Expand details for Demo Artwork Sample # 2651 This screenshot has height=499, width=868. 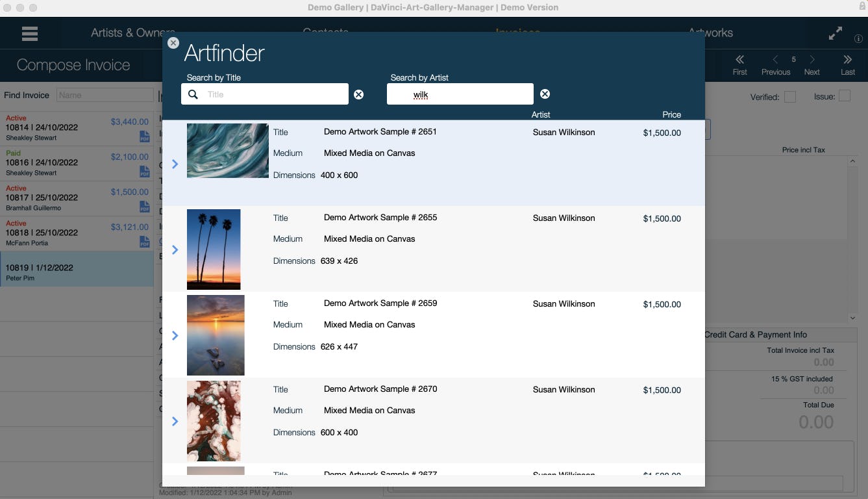coord(175,164)
